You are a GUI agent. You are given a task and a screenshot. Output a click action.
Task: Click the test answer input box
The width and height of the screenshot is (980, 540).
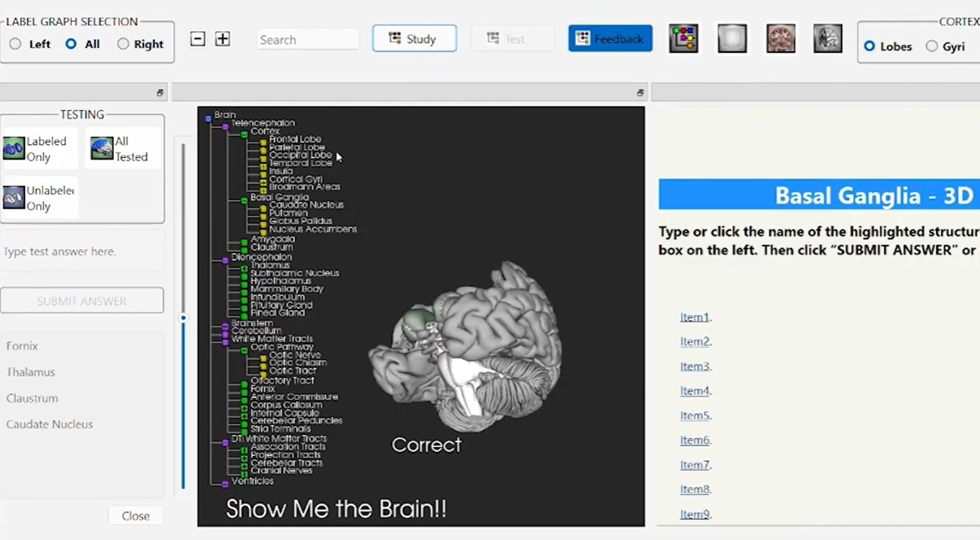click(82, 252)
